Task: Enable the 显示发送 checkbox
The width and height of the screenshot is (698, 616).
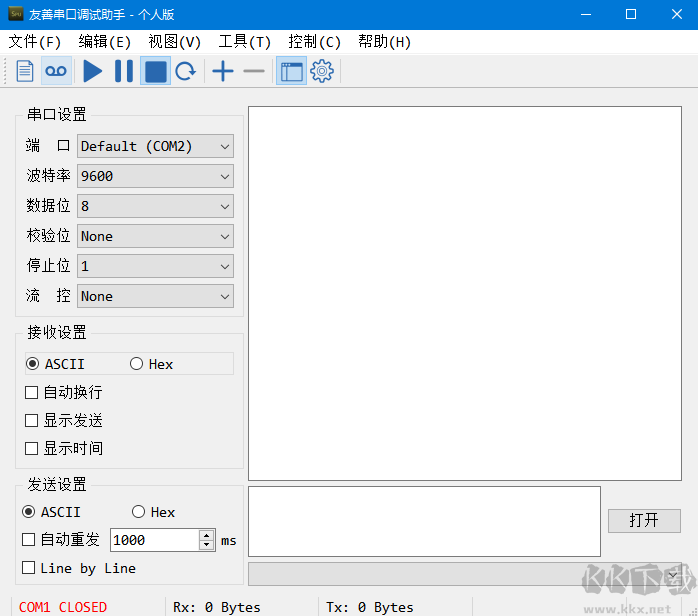Action: coord(64,421)
